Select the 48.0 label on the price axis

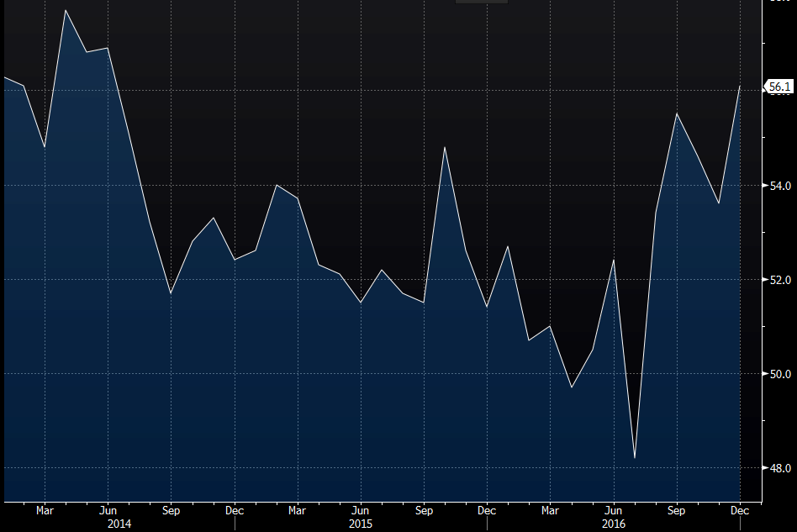[x=780, y=468]
